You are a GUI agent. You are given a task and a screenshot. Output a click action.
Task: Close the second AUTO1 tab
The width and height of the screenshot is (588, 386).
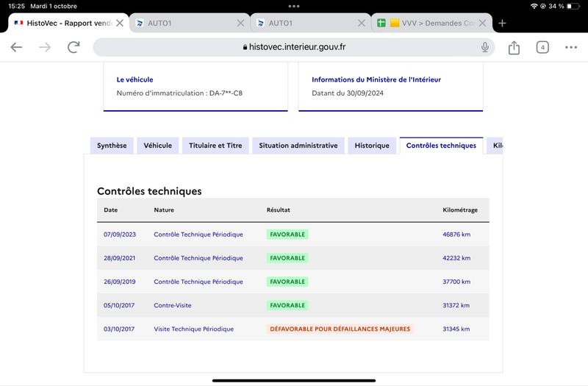(x=362, y=24)
